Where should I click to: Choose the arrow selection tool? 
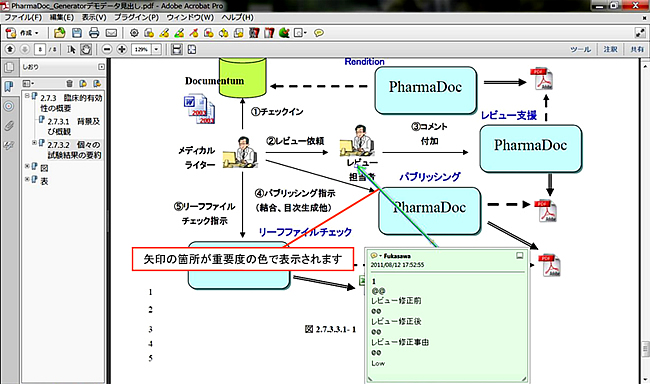[x=71, y=49]
